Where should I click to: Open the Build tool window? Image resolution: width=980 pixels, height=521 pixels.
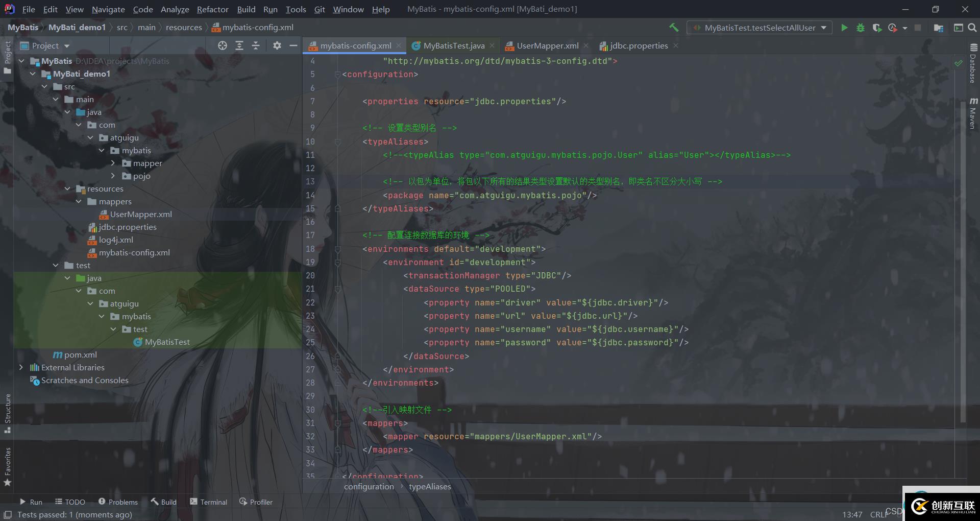click(164, 502)
